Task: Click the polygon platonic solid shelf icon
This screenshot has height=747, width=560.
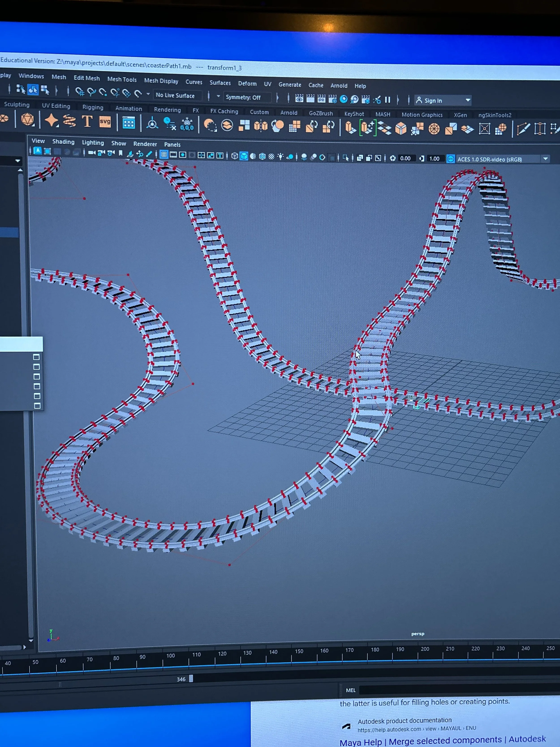Action: (x=27, y=119)
